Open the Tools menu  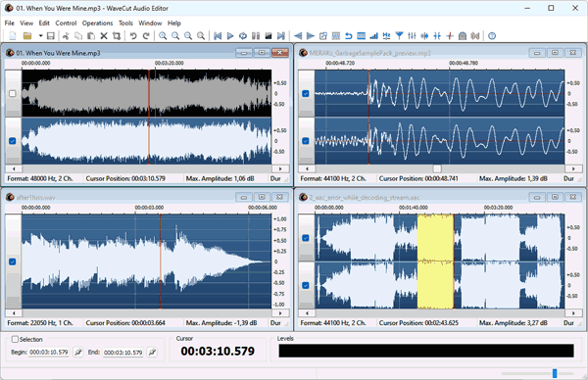coord(125,23)
